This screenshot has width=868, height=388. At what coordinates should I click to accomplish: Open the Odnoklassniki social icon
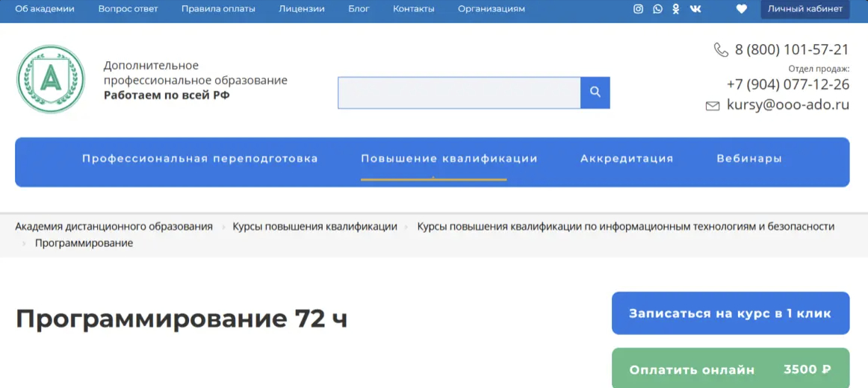(676, 9)
